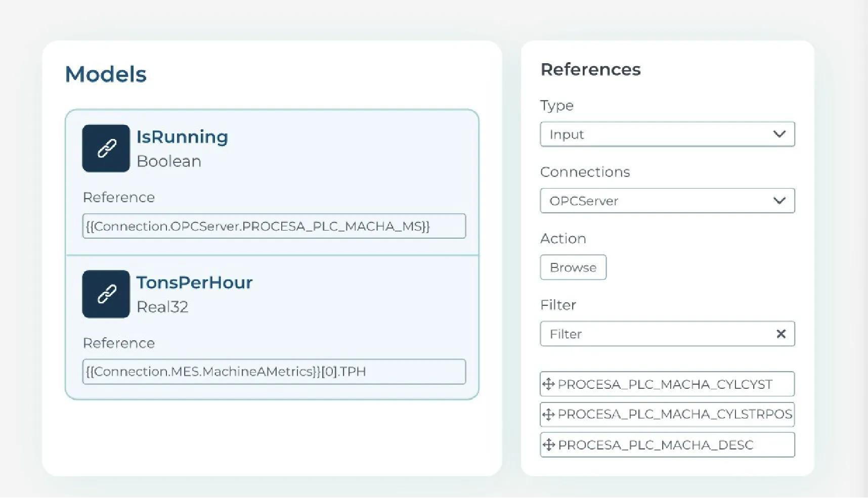The height and width of the screenshot is (498, 868).
Task: Click inside the Filter text field
Action: 647,334
